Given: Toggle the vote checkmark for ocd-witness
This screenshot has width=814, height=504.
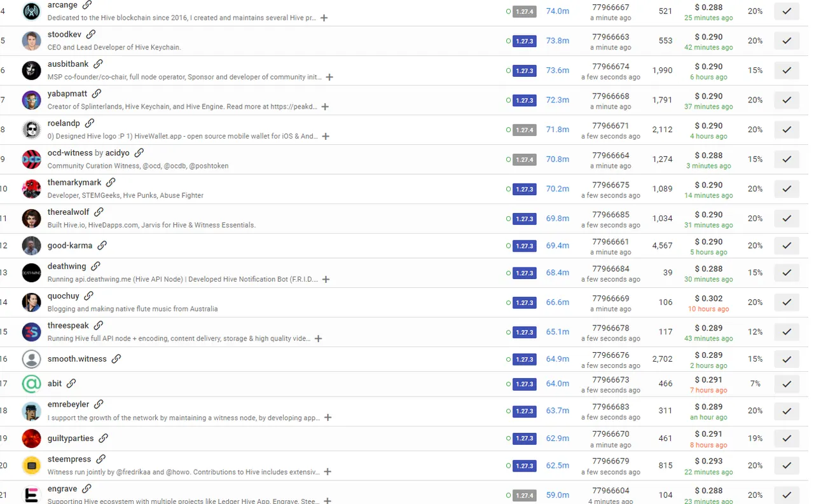Looking at the screenshot, I should [787, 159].
